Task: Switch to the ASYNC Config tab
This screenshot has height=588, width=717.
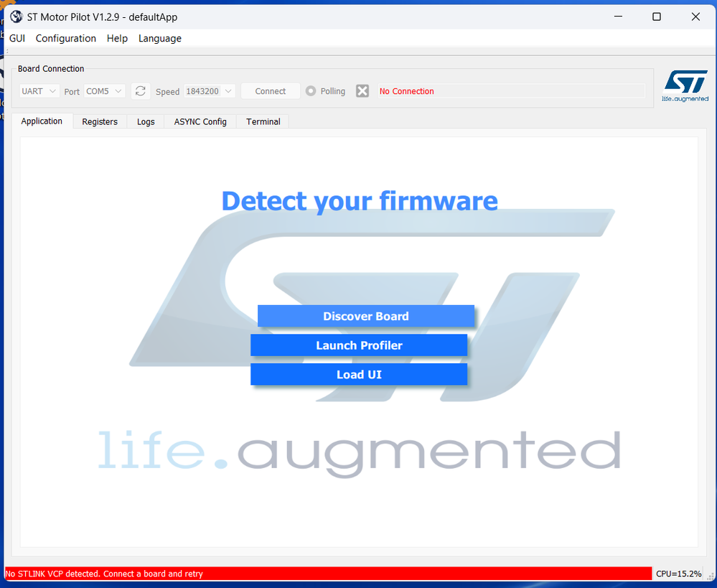Action: tap(200, 122)
